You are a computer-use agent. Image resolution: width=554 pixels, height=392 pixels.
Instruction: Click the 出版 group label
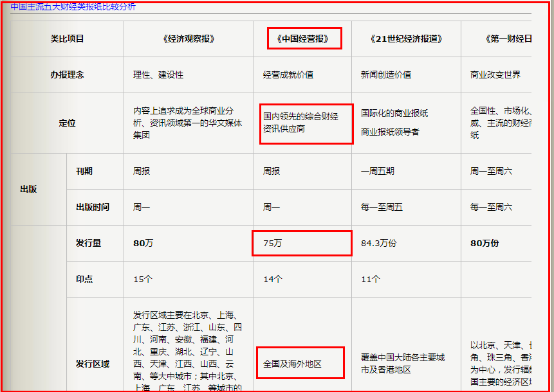click(x=28, y=189)
